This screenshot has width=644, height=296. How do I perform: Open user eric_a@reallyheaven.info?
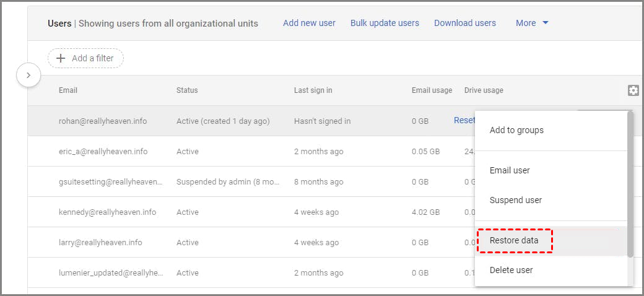tap(103, 152)
